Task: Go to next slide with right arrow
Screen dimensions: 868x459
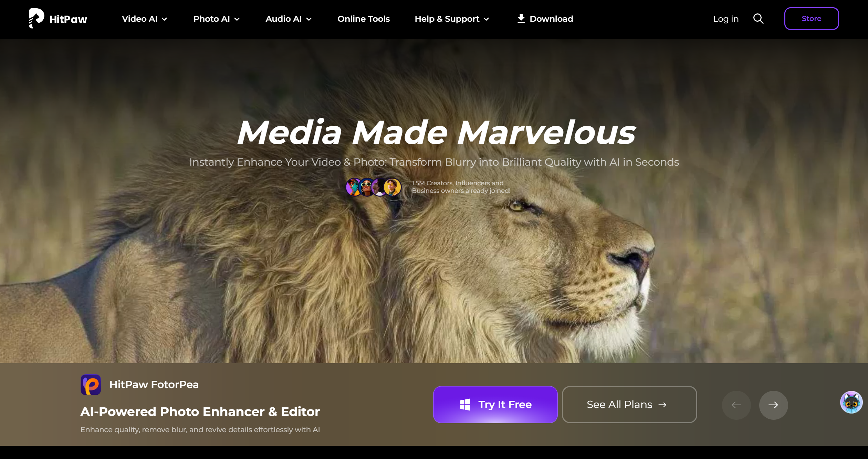Action: pyautogui.click(x=773, y=405)
